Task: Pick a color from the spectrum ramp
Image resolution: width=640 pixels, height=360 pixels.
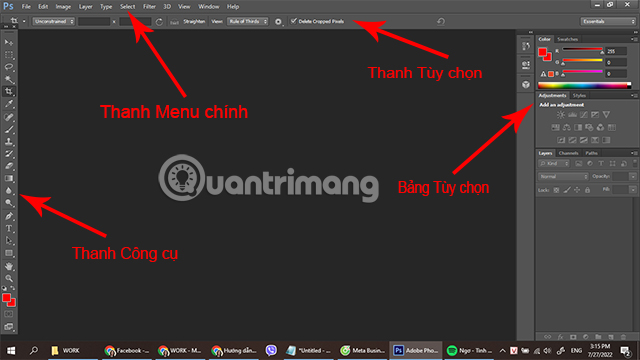Action: [x=584, y=85]
